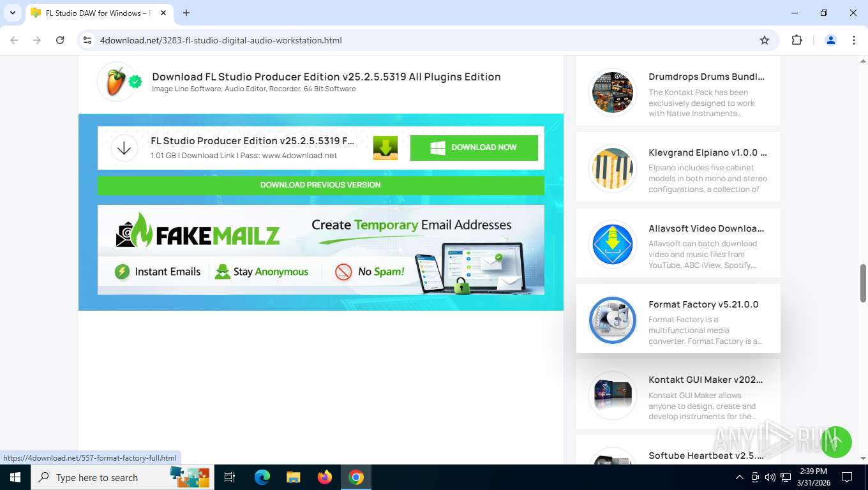Screen dimensions: 868x490
Task: Click the green scroll-to-top arrow button
Action: click(836, 442)
